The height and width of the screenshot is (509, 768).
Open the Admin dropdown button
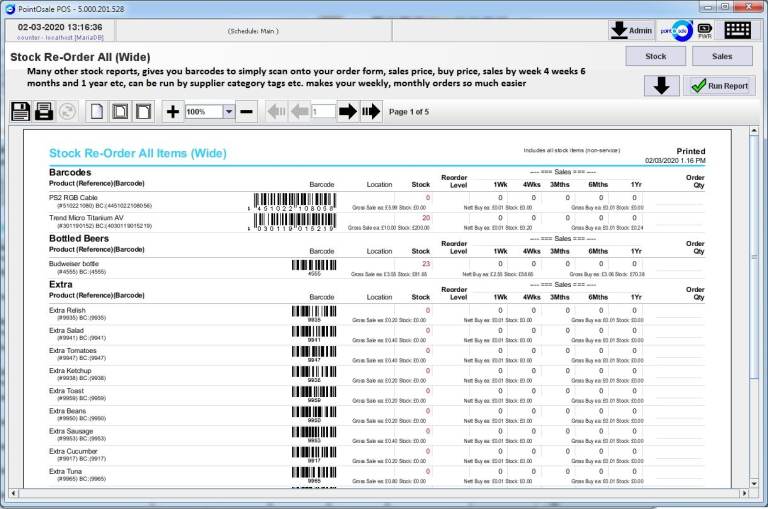tap(631, 30)
